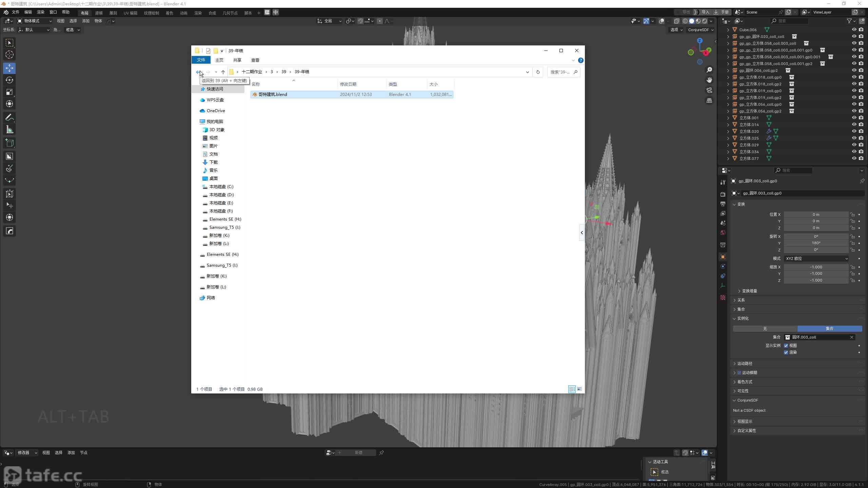Select the Annotate tool
The image size is (868, 488).
tap(9, 118)
